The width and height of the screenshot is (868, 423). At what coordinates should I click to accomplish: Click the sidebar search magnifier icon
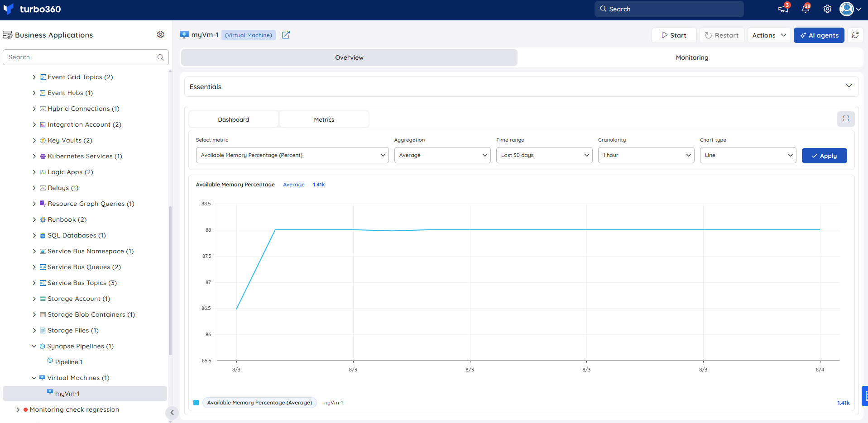(160, 57)
